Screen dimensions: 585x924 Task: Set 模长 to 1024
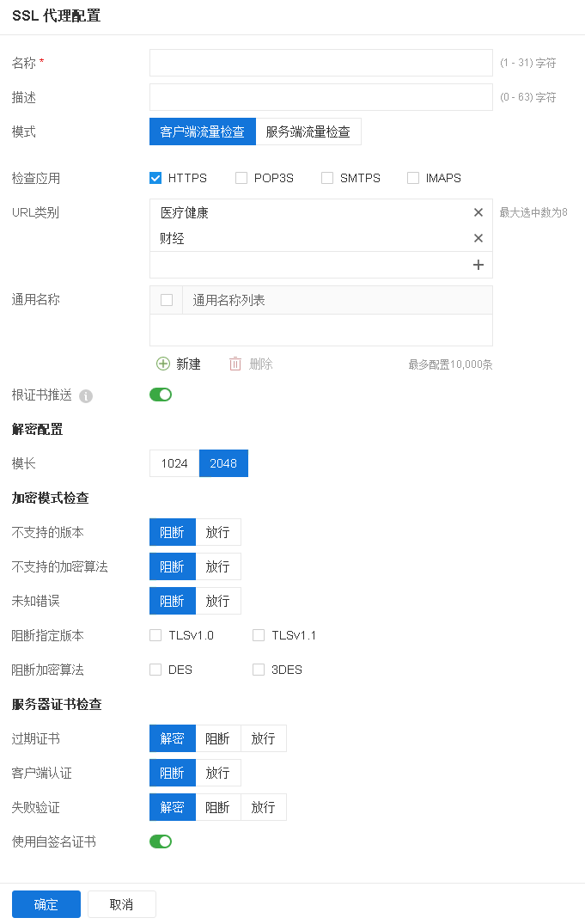pos(174,463)
